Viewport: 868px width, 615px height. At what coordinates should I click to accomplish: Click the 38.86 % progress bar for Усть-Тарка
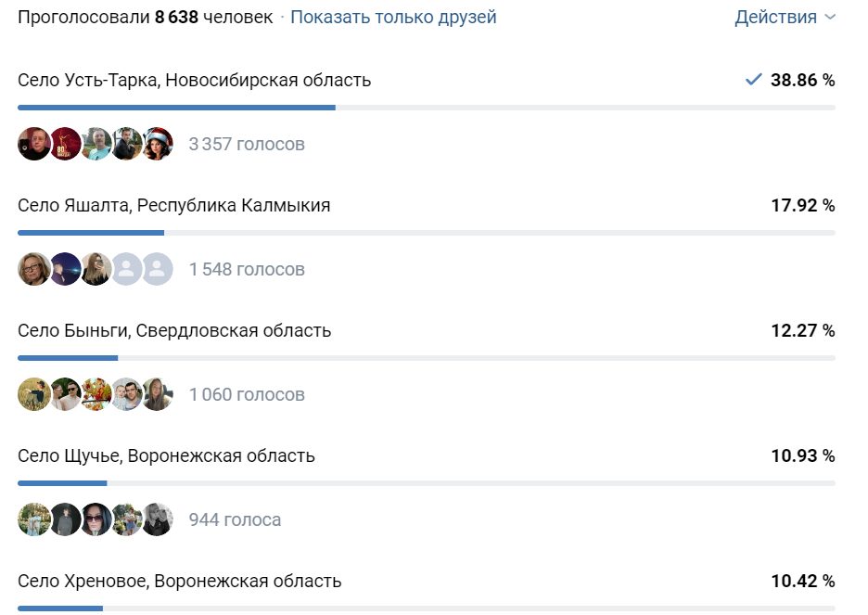point(176,108)
